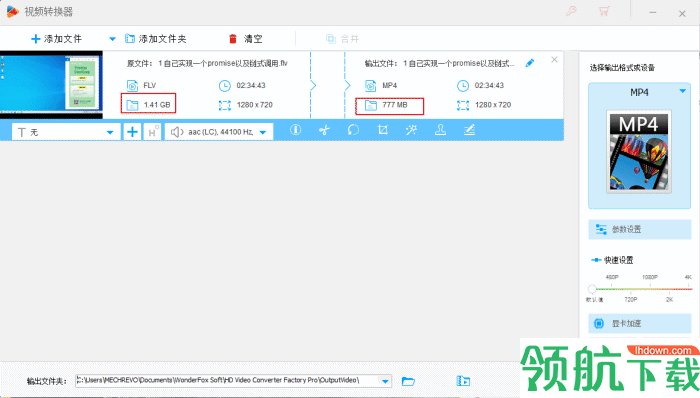Click the large MP4 format image

[x=638, y=152]
